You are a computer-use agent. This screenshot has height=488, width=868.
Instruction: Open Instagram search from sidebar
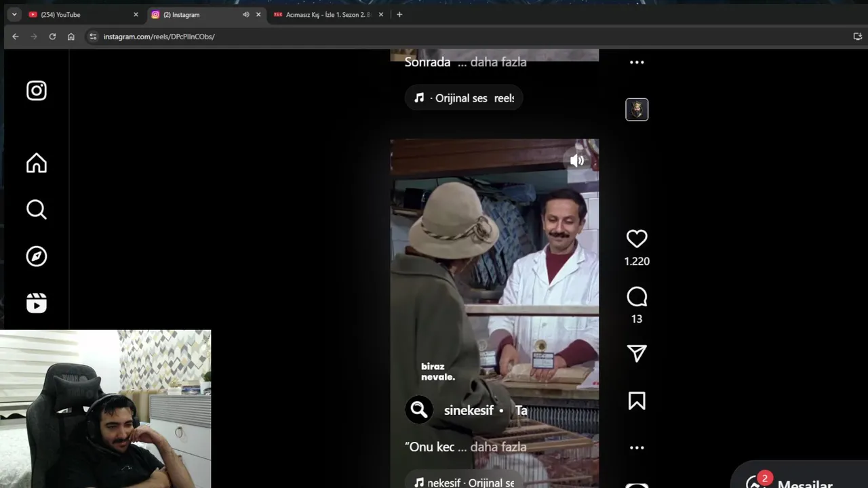(37, 210)
